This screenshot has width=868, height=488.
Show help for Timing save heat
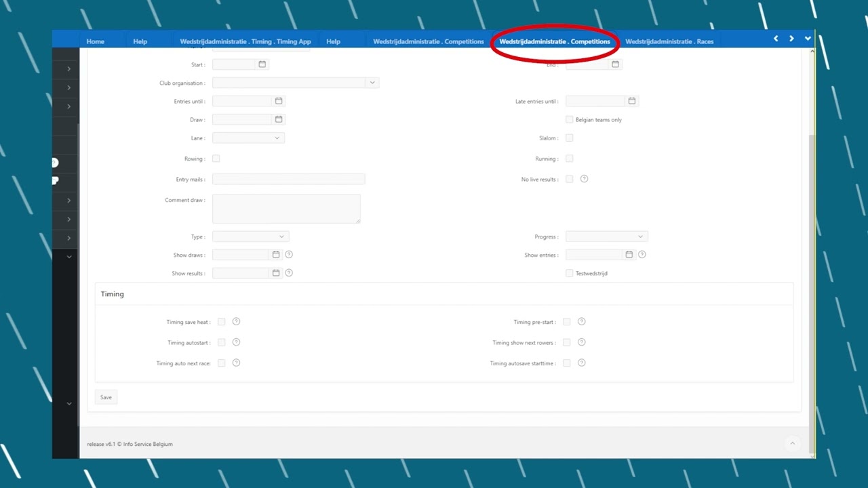(236, 322)
